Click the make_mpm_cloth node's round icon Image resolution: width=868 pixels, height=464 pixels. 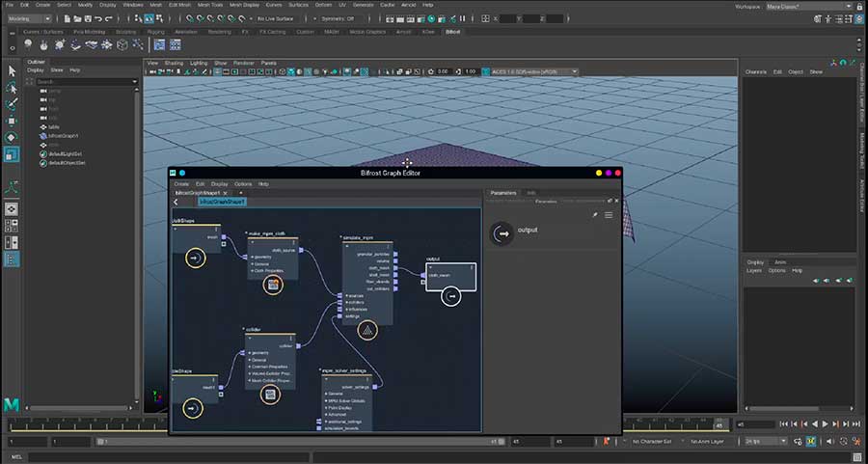272,285
